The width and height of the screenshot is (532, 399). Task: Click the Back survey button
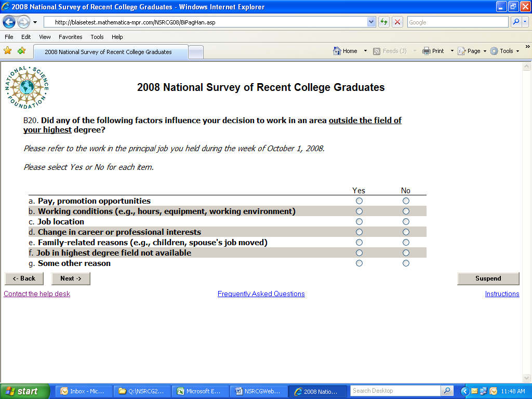pyautogui.click(x=24, y=278)
